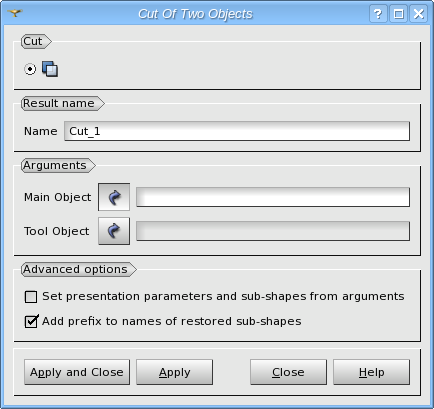
Task: Click the Tool Object selection arrow button
Action: 114,231
